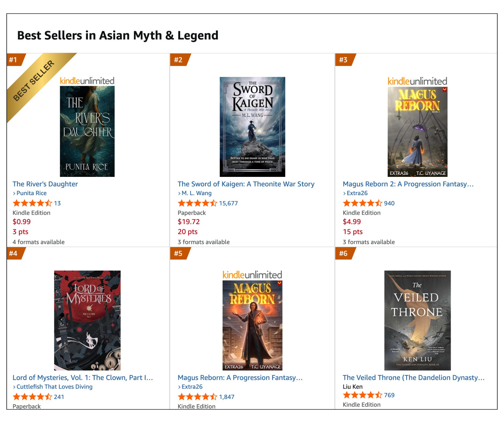504x423 pixels.
Task: Open the 940 reviews link
Action: [x=389, y=203]
